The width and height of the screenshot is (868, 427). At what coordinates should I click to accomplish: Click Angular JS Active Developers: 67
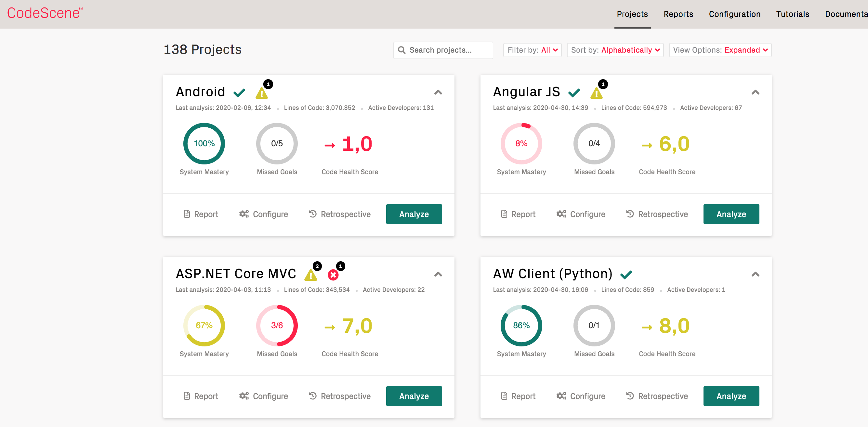point(711,108)
